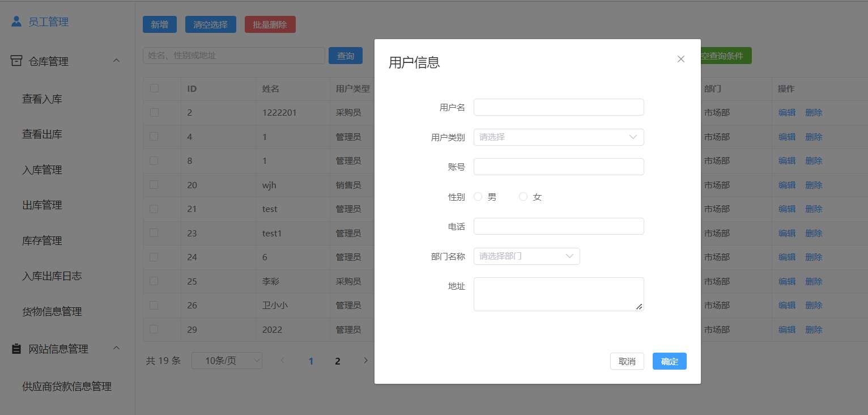The width and height of the screenshot is (868, 415).
Task: Click 删除 link for ID 24 row
Action: (x=814, y=257)
